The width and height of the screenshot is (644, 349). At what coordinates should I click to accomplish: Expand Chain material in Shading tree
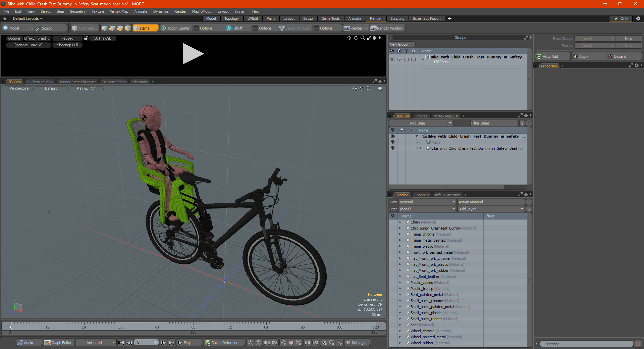point(400,222)
